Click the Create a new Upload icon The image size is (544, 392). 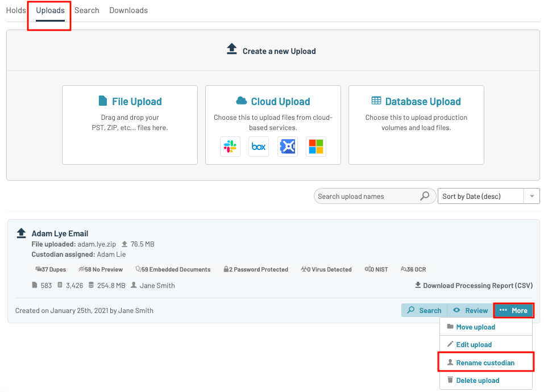coord(232,49)
